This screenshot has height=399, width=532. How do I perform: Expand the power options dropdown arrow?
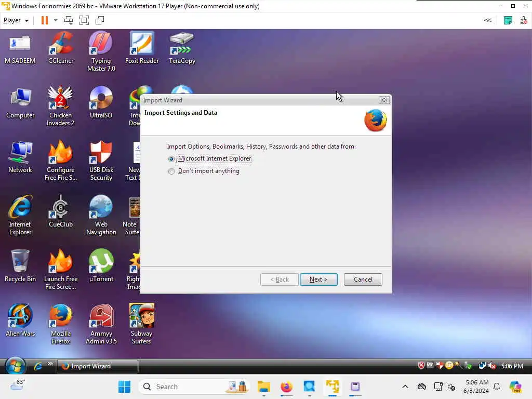(x=56, y=20)
